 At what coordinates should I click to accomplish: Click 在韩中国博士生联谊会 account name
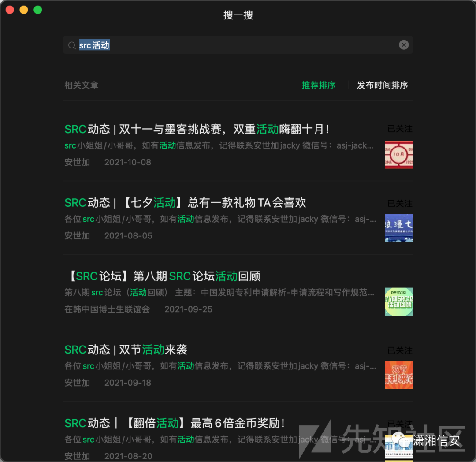click(x=107, y=309)
